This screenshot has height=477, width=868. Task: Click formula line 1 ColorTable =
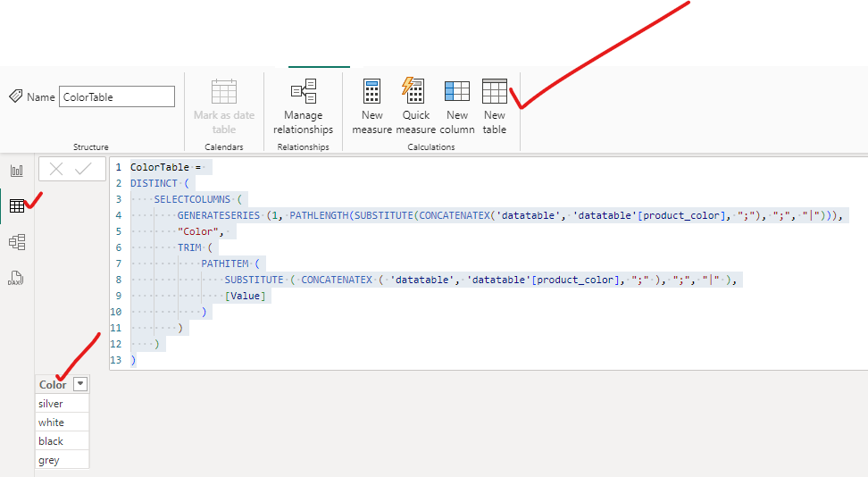pos(166,167)
